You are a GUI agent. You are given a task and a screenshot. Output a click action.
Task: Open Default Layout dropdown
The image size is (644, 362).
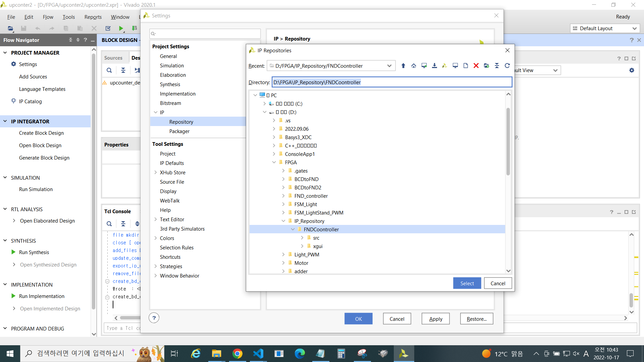pos(634,28)
